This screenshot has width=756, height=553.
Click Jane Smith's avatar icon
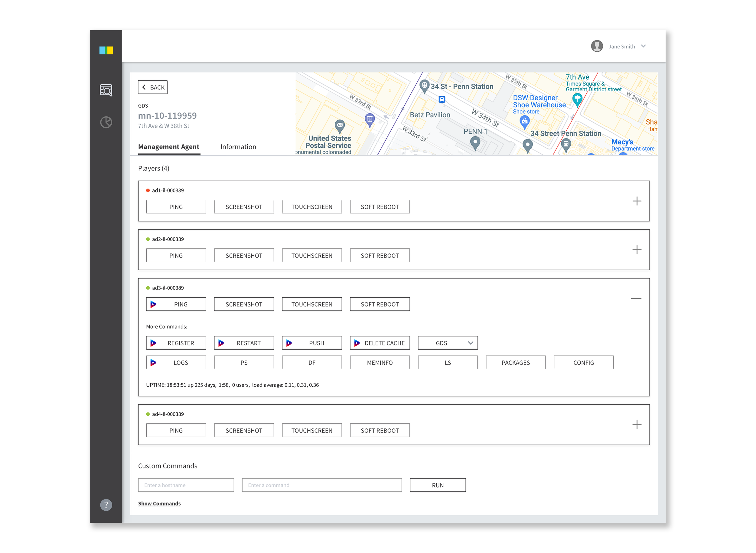click(597, 46)
